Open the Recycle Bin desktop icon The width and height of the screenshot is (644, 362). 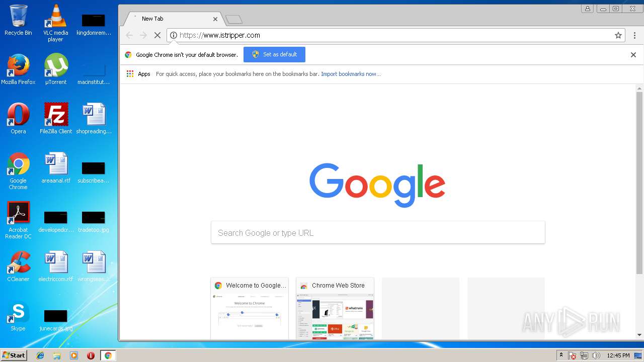pos(18,20)
